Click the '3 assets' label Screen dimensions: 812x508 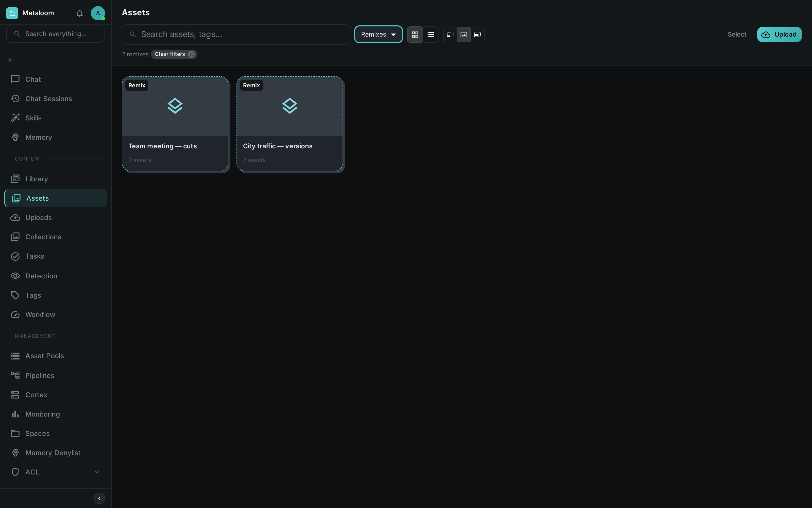(140, 160)
